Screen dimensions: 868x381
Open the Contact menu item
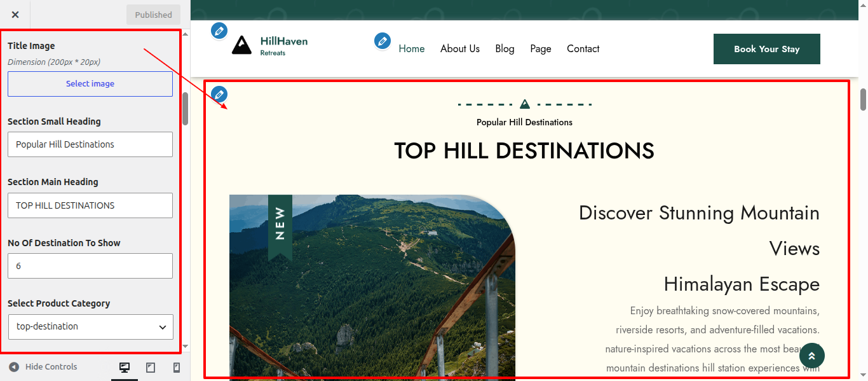[583, 49]
